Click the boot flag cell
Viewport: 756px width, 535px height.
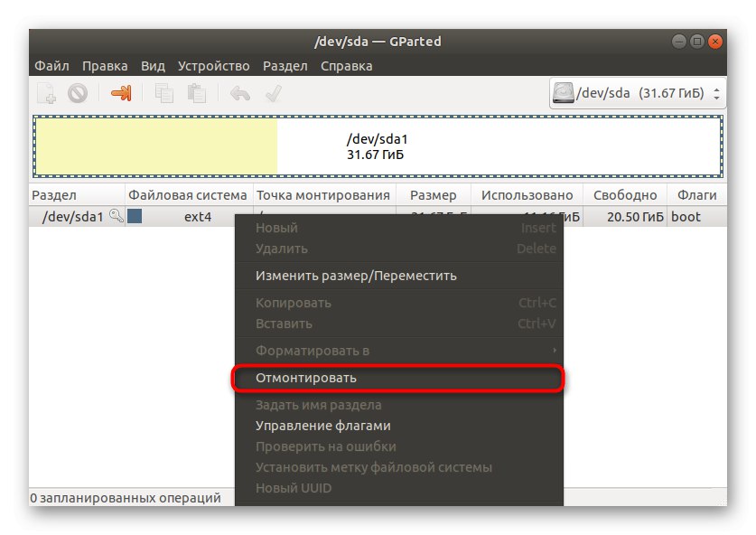(686, 217)
